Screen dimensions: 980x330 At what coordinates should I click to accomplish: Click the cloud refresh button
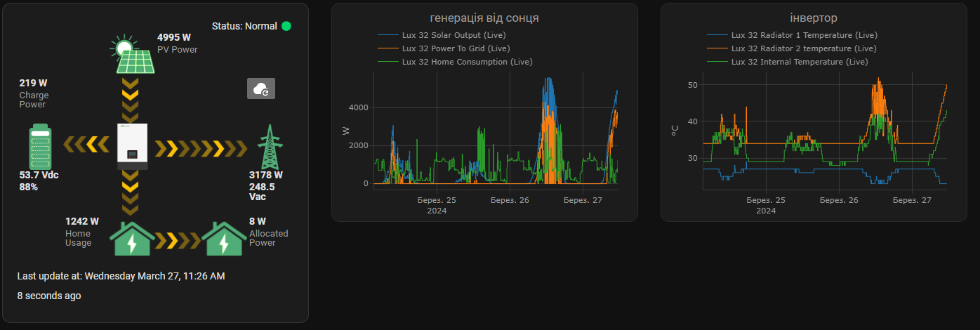click(x=261, y=88)
